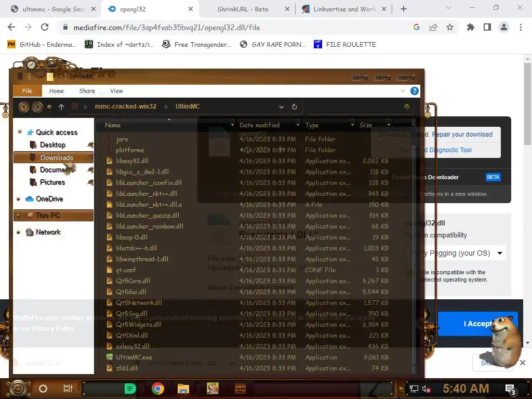This screenshot has width=532, height=399.
Task: Go up one folder in Explorer
Action: click(x=61, y=107)
